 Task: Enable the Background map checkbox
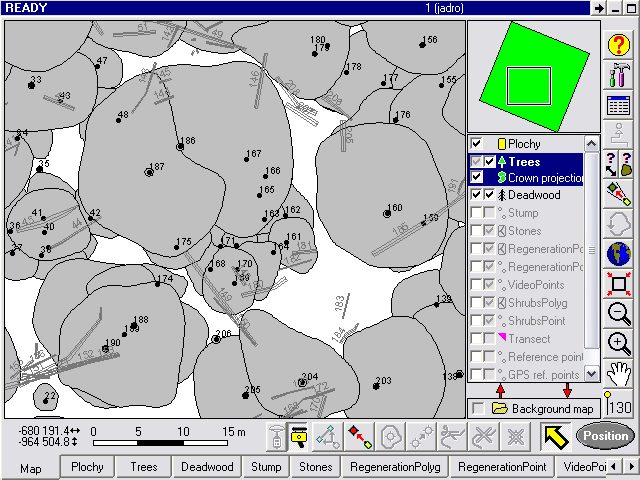[478, 409]
